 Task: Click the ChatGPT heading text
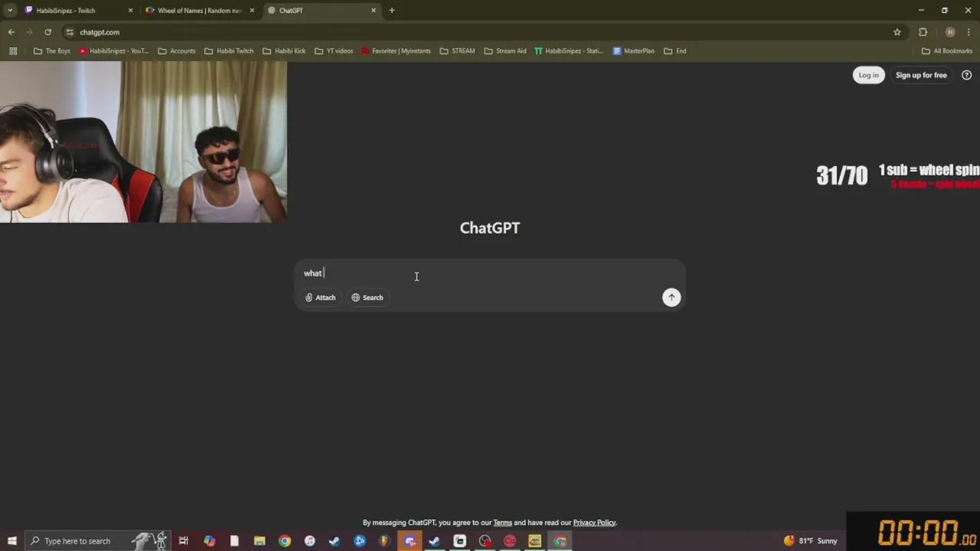(490, 228)
